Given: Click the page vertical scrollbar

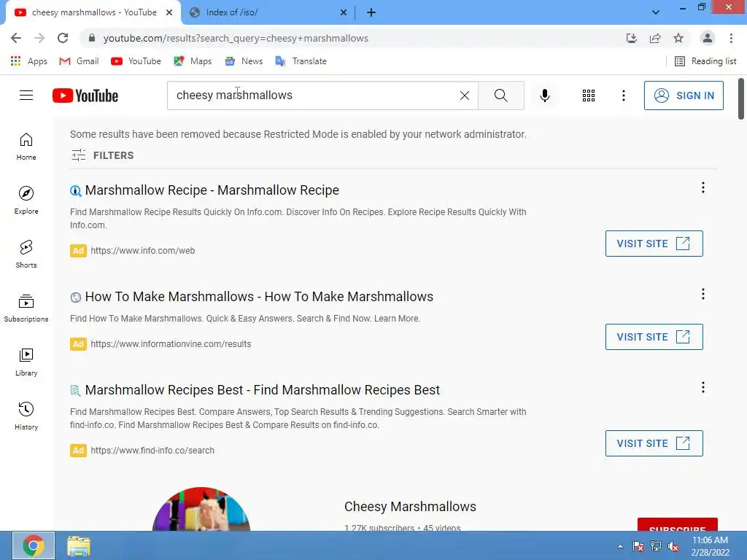Looking at the screenshot, I should click(x=741, y=98).
